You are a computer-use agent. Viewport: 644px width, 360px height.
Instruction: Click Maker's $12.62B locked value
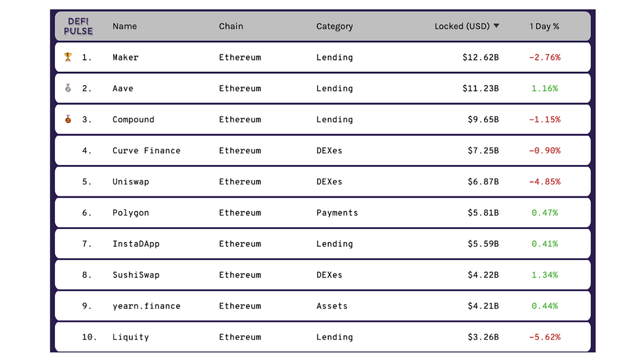pos(480,57)
